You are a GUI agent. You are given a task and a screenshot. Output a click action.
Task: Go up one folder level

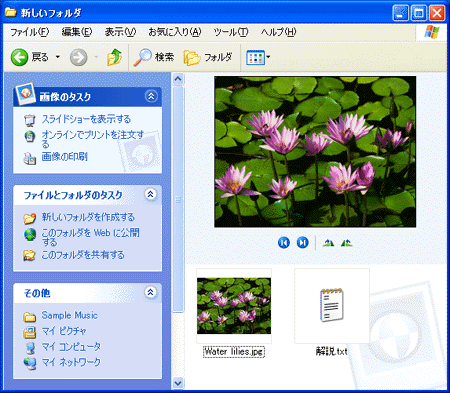[x=115, y=57]
